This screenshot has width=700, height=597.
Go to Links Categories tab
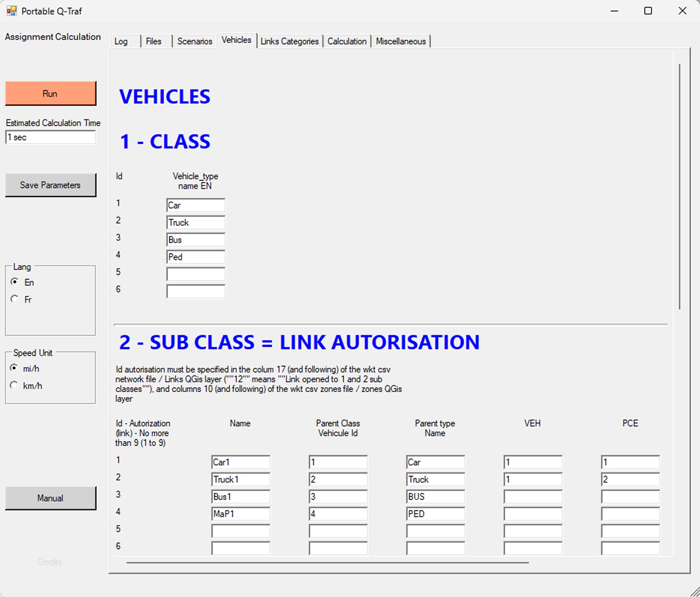pyautogui.click(x=290, y=41)
